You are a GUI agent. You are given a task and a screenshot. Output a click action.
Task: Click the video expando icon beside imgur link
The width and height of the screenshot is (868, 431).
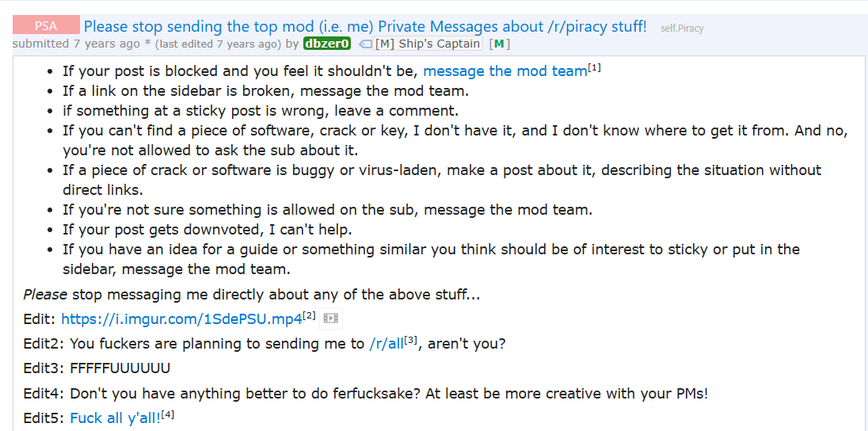(330, 318)
